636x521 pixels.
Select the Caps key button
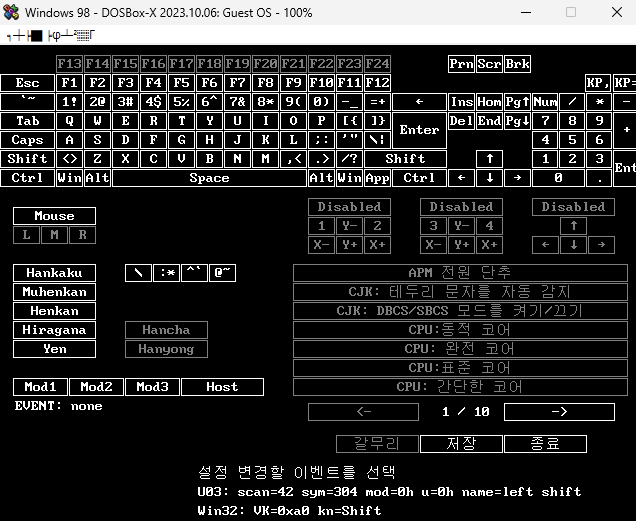pyautogui.click(x=28, y=140)
